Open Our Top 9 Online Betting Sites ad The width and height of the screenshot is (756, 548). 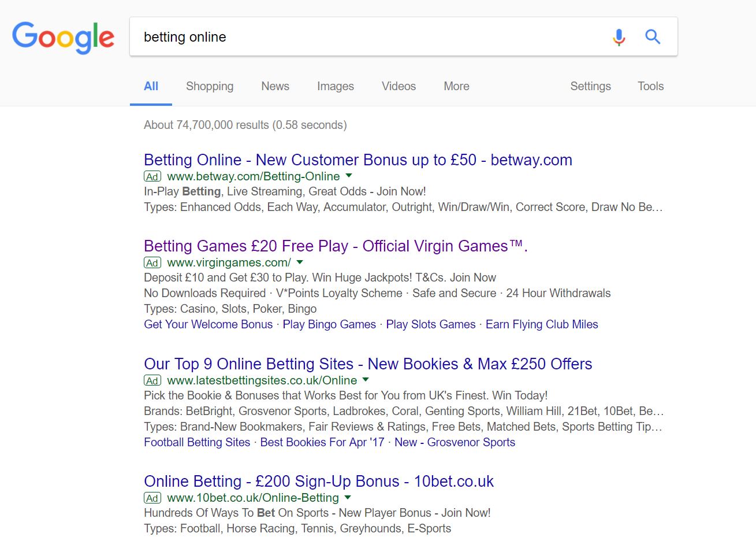(x=368, y=364)
